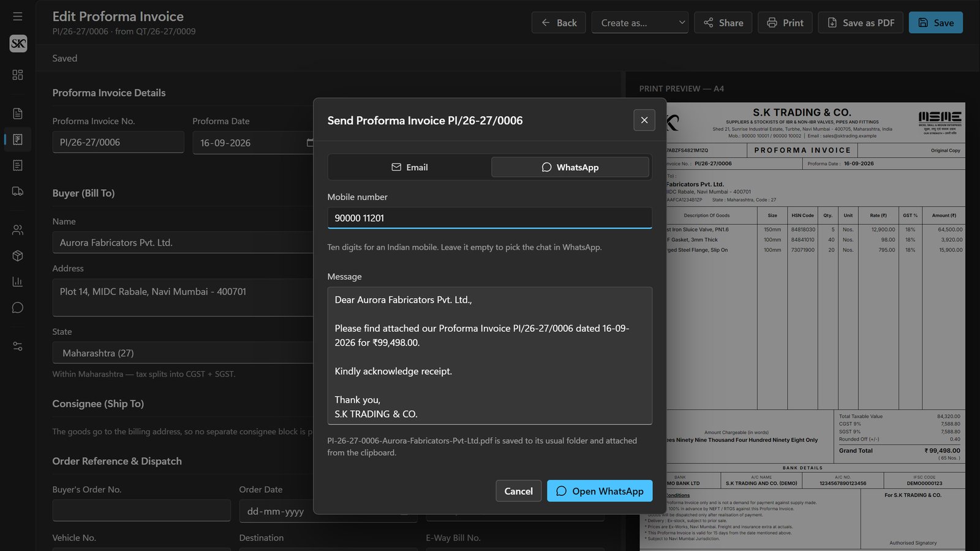Screen dimensions: 980x551
Task: Click the Mobile number input field
Action: click(489, 218)
